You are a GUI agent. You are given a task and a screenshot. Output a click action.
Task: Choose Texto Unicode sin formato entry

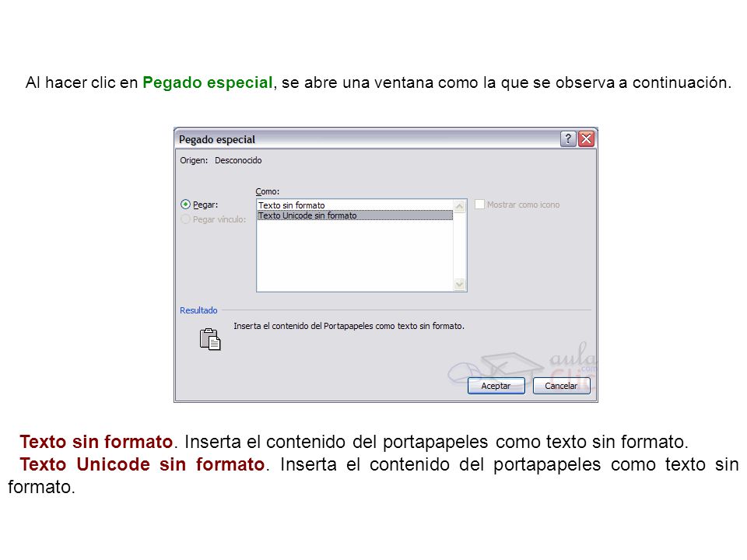click(x=355, y=215)
